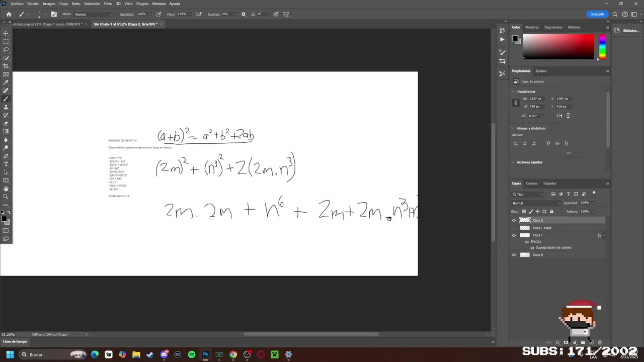This screenshot has height=362, width=644.
Task: Select the Move tool
Action: [x=6, y=33]
